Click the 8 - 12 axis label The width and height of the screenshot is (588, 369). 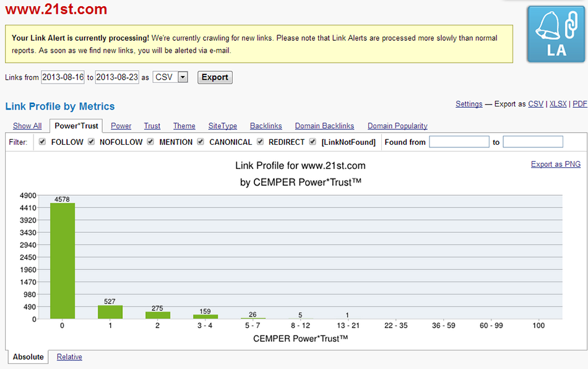[x=300, y=326]
